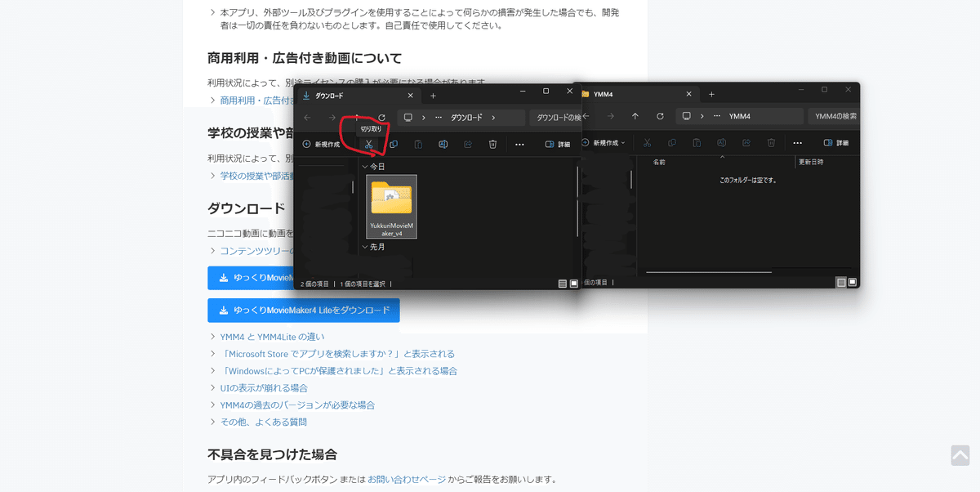Switch Downloads window to details list view icon

(562, 284)
